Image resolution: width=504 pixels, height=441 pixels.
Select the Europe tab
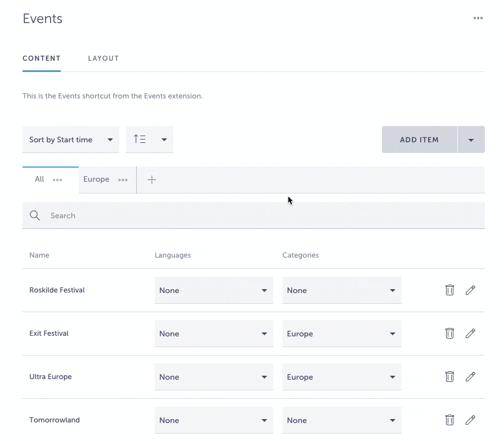(96, 179)
